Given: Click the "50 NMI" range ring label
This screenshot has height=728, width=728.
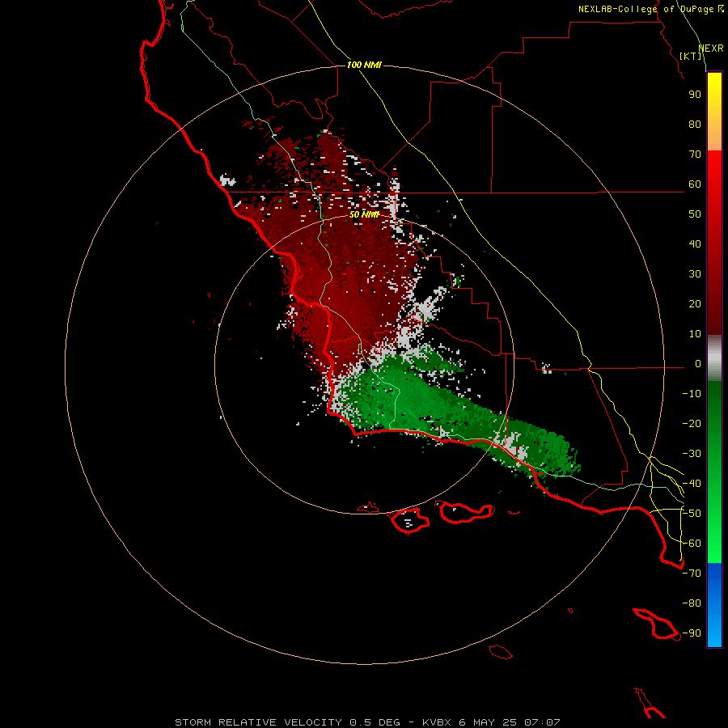Looking at the screenshot, I should (x=365, y=214).
